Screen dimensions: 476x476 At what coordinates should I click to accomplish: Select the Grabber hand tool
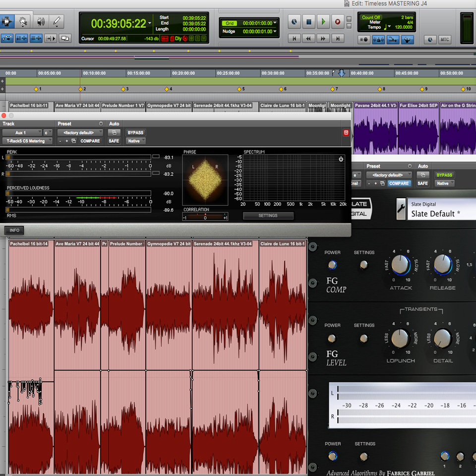click(x=23, y=21)
